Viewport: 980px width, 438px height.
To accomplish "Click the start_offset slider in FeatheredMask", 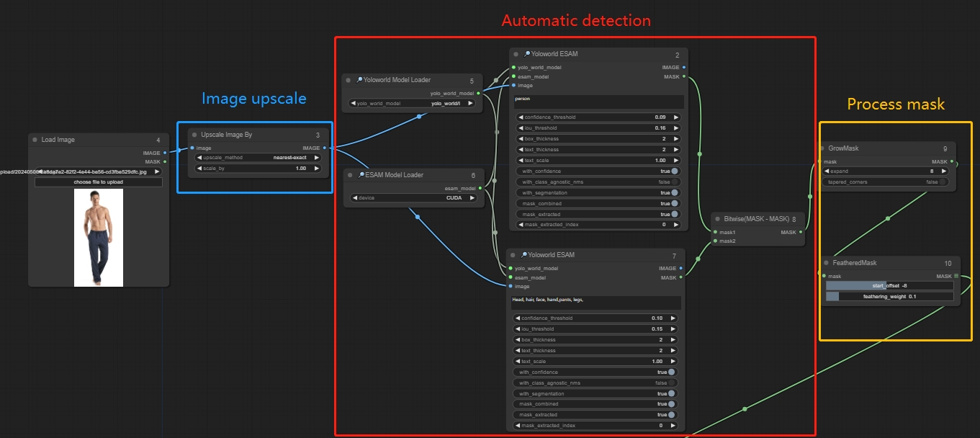I will coord(889,285).
